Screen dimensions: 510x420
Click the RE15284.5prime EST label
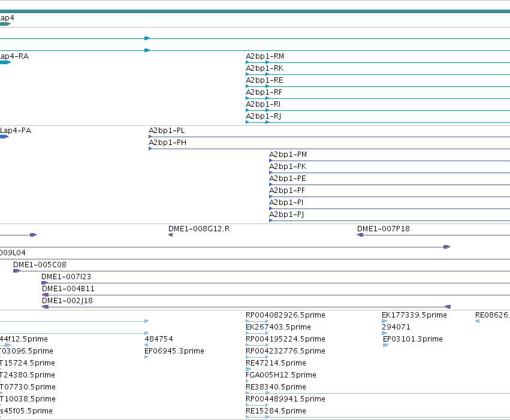pyautogui.click(x=276, y=412)
